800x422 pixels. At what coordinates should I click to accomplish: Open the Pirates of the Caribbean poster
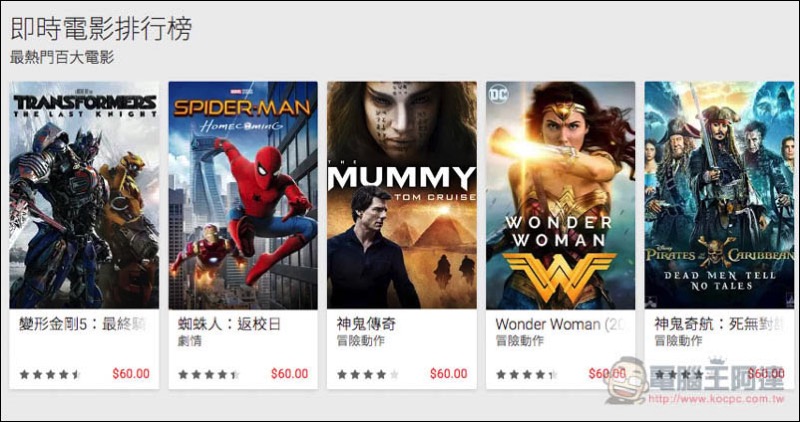pos(719,195)
